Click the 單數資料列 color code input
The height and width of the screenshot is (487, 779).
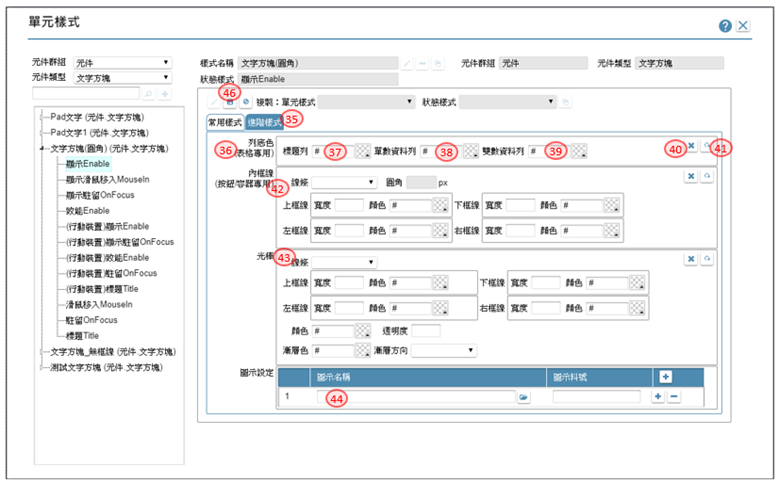[x=442, y=151]
